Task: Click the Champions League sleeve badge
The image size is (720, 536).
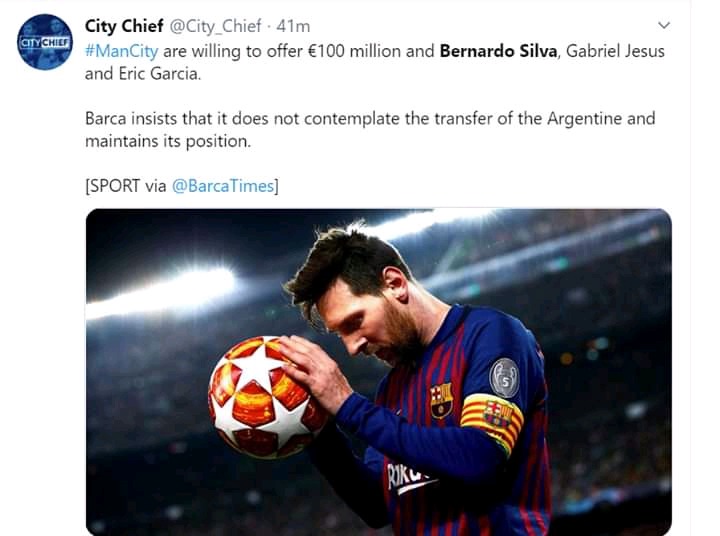Action: (x=504, y=377)
